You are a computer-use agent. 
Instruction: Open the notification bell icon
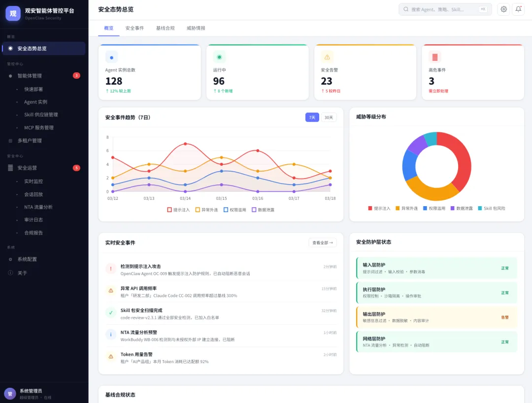518,9
